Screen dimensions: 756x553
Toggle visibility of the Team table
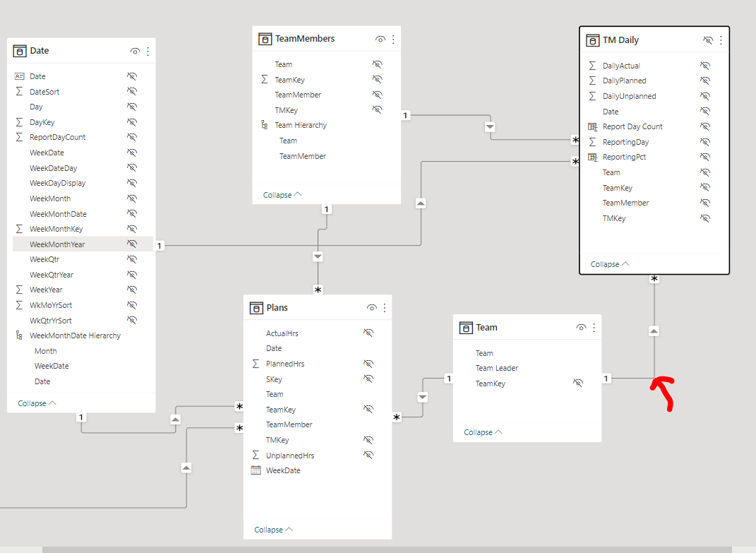point(581,328)
